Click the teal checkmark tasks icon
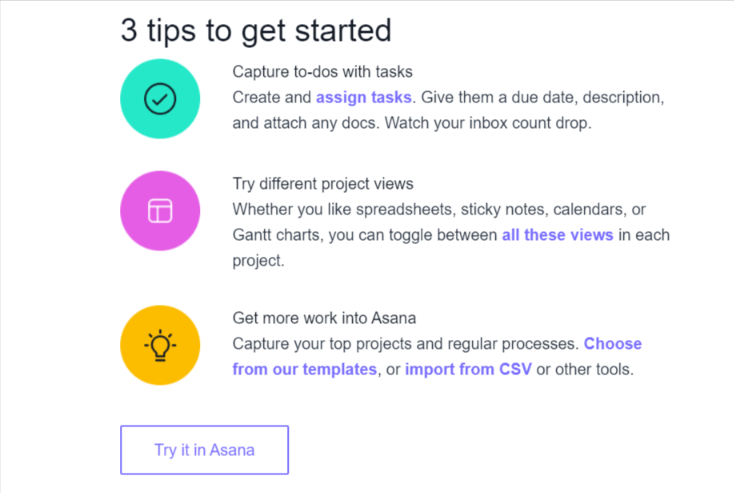Image resolution: width=734 pixels, height=493 pixels. point(160,98)
